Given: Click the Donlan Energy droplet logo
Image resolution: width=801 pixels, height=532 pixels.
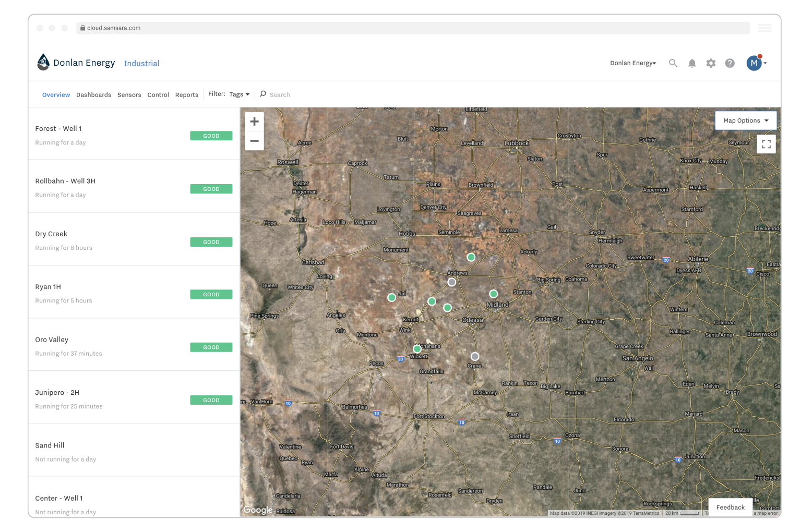Looking at the screenshot, I should click(43, 62).
